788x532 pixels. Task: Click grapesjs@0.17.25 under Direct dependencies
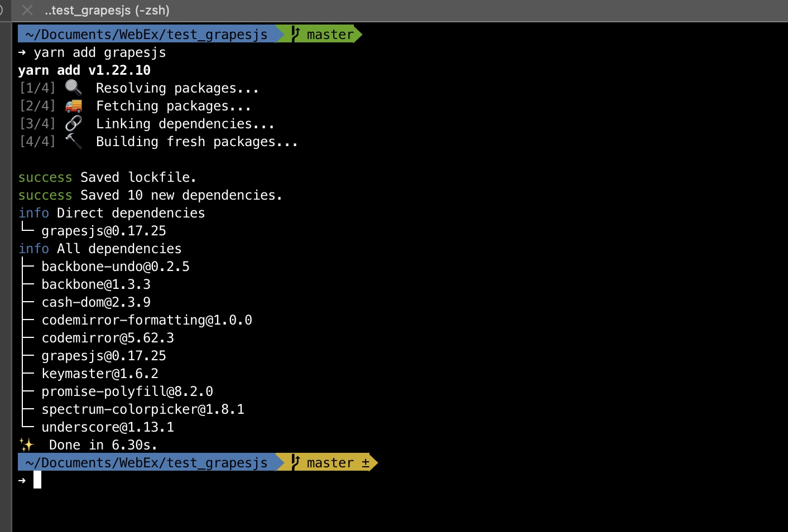pyautogui.click(x=104, y=231)
